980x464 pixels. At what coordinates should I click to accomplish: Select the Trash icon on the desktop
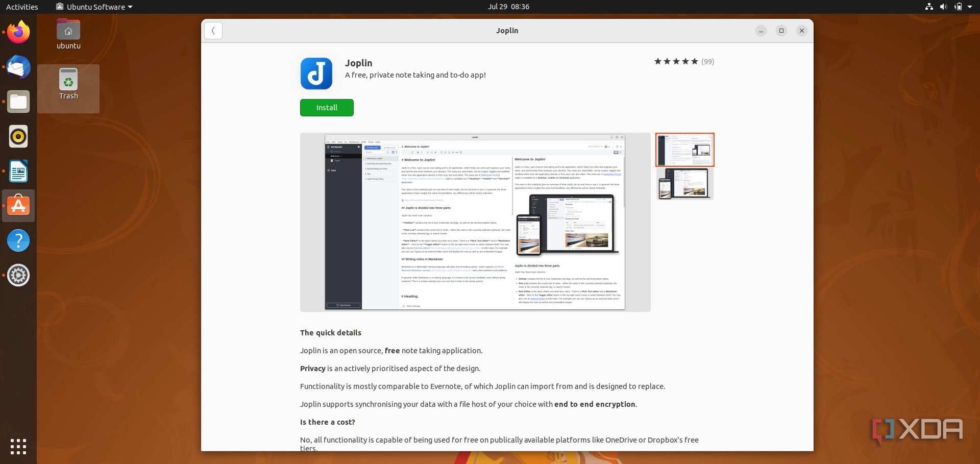(x=68, y=85)
